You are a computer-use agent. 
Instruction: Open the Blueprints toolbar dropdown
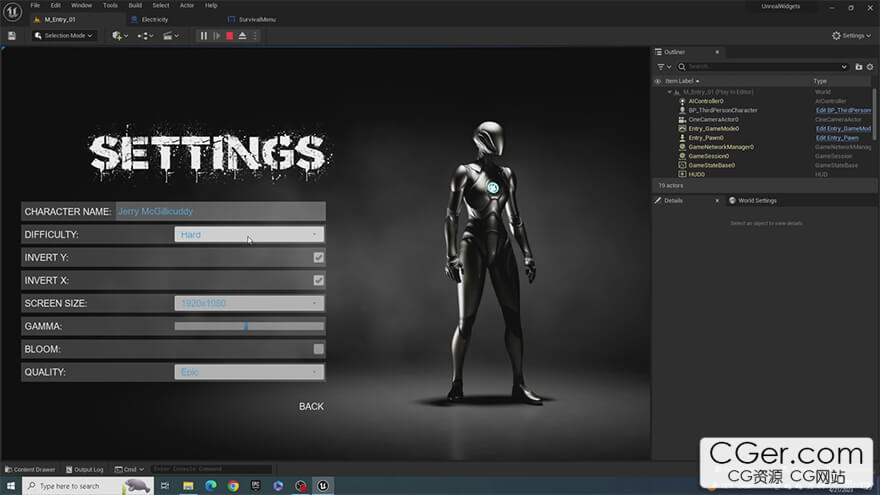click(145, 36)
